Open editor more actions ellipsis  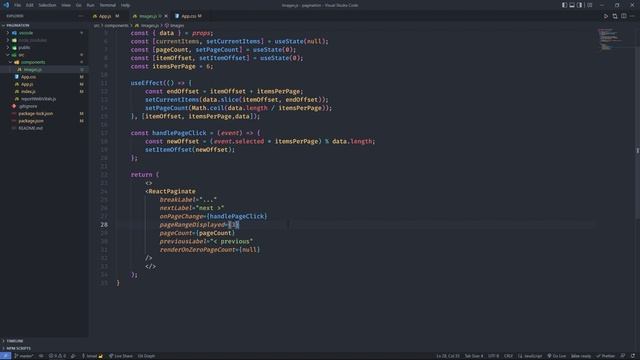632,16
